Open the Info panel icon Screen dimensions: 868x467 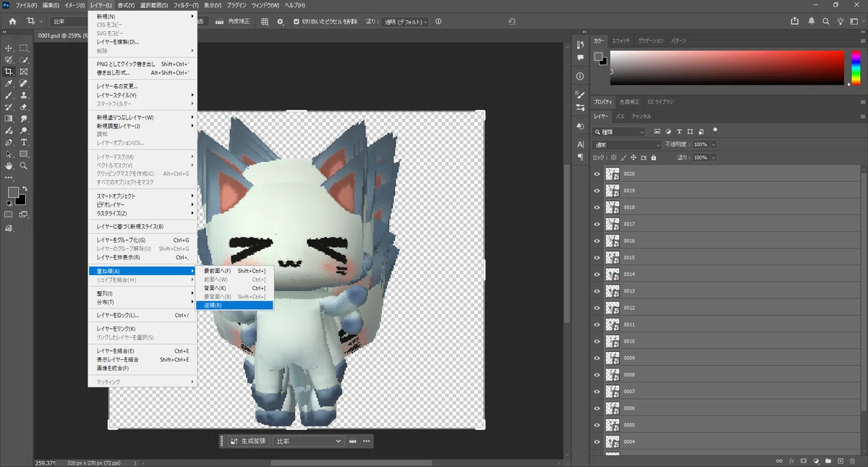580,76
